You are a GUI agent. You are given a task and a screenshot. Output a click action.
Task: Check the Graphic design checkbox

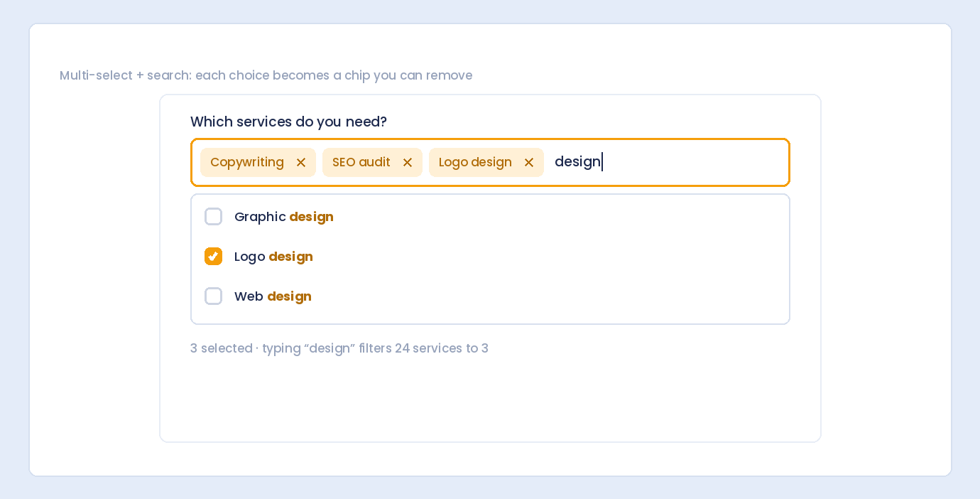(213, 217)
